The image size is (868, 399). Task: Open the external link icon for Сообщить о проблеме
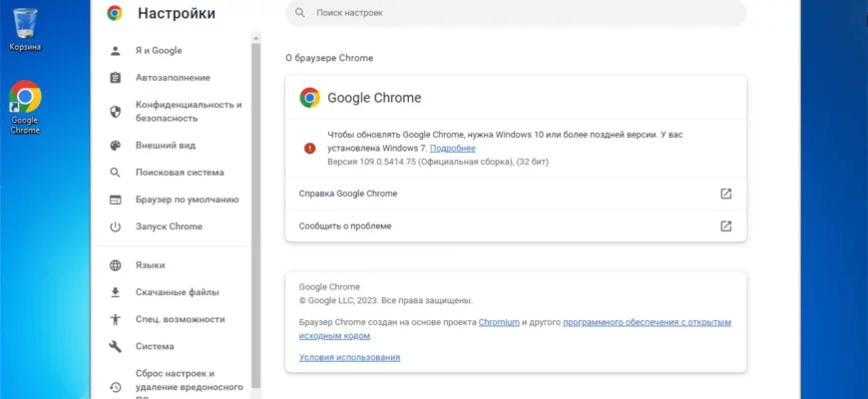[x=725, y=225]
